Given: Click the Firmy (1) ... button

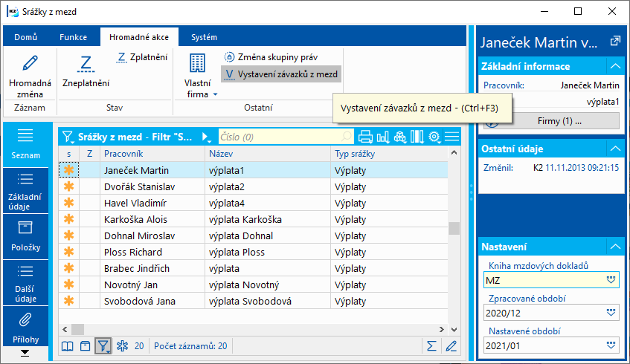Looking at the screenshot, I should click(558, 120).
